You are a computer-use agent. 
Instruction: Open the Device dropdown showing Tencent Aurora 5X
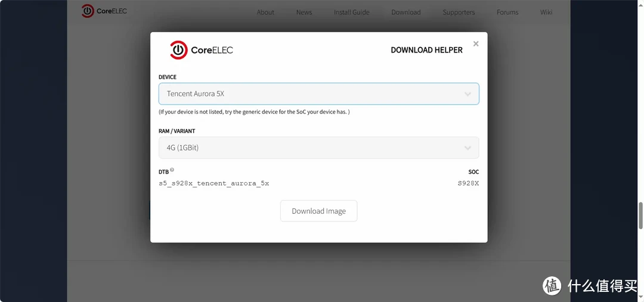pyautogui.click(x=318, y=94)
